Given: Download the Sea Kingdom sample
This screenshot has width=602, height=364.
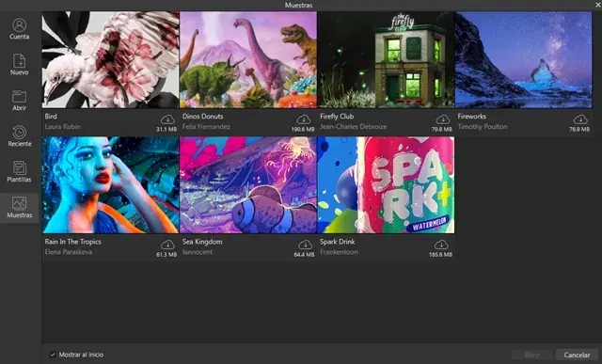Looking at the screenshot, I should (x=305, y=245).
